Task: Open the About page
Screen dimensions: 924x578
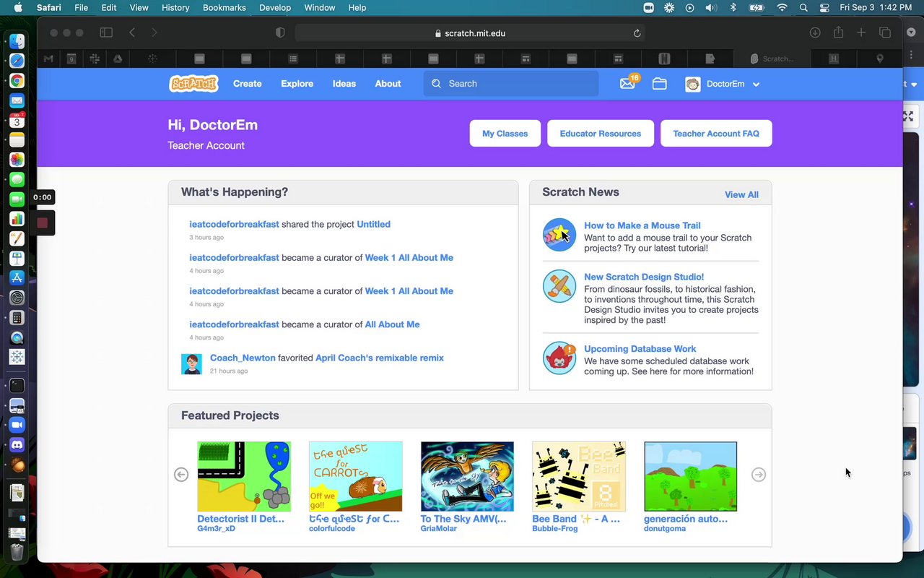Action: 388,84
